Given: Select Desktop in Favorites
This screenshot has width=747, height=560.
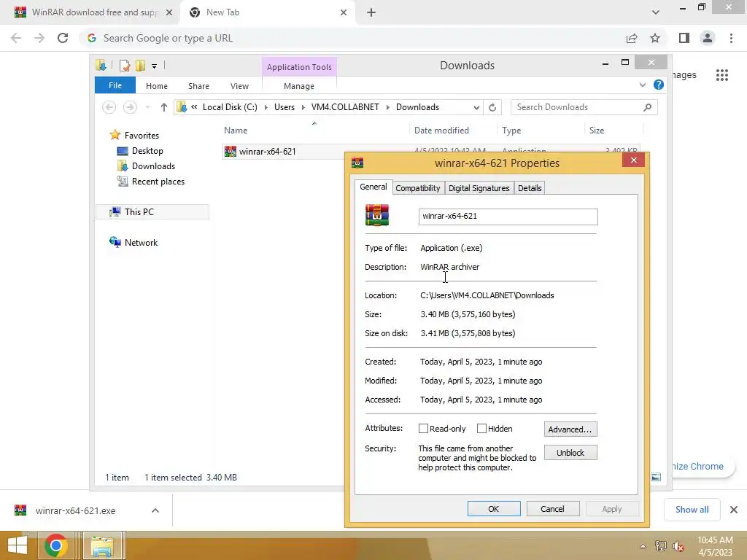Looking at the screenshot, I should 147,151.
